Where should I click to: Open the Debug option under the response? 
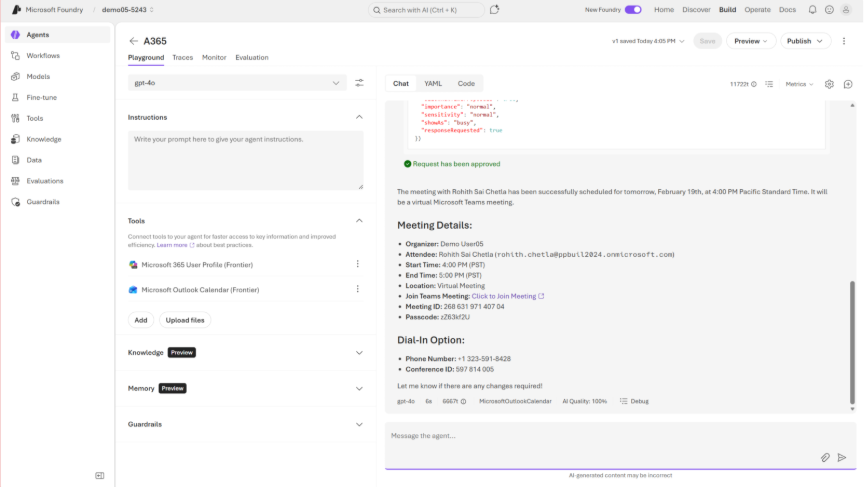(x=634, y=401)
